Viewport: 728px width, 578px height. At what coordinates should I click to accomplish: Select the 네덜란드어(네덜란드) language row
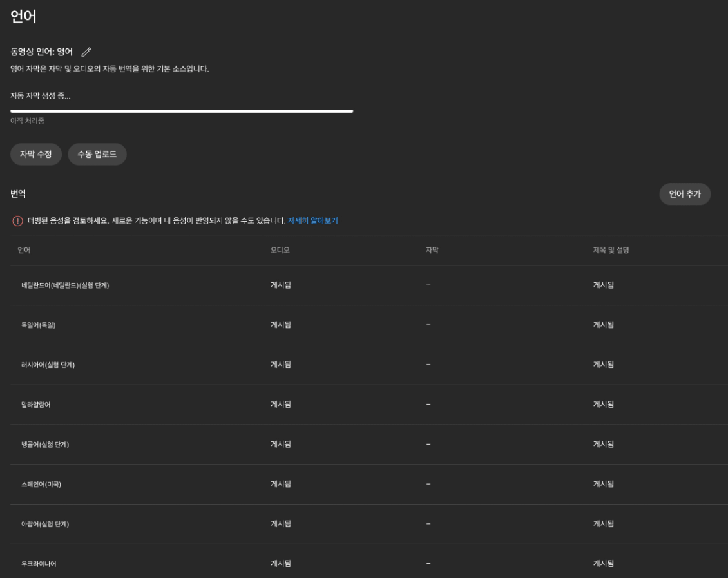tap(65, 285)
